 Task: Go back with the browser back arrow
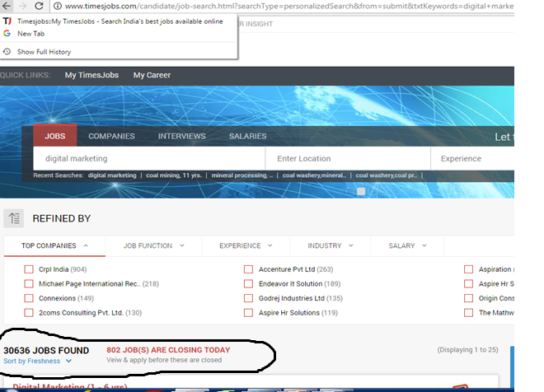[x=7, y=6]
